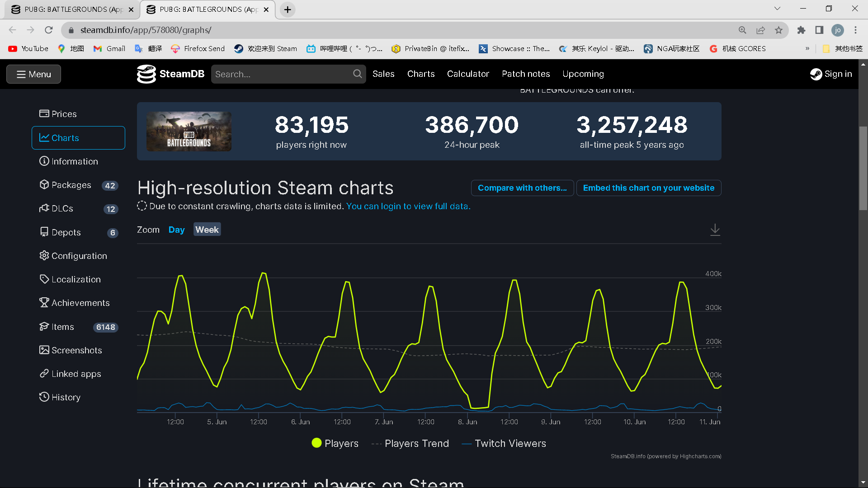Screen dimensions: 868x488
Task: Click the browser extensions puzzle icon
Action: pyautogui.click(x=801, y=30)
